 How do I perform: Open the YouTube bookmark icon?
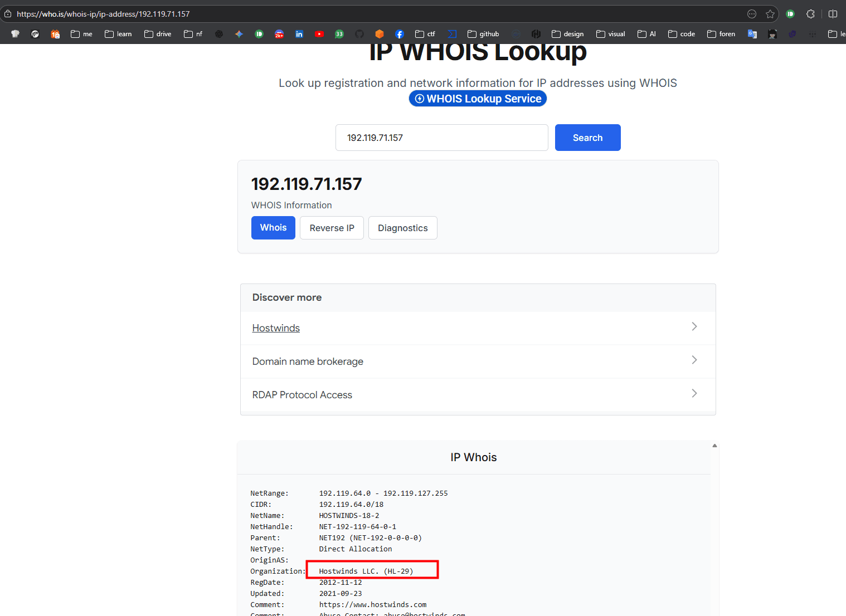coord(319,34)
